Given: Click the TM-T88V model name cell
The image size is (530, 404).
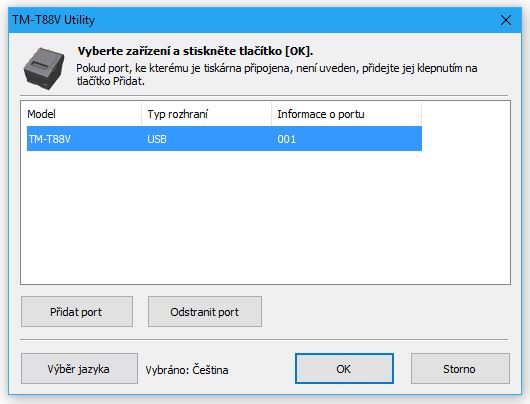Looking at the screenshot, I should tap(49, 139).
